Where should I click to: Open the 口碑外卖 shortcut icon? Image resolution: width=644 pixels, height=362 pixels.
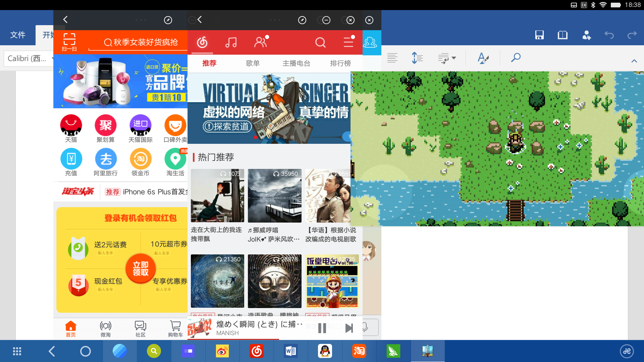[x=175, y=129]
